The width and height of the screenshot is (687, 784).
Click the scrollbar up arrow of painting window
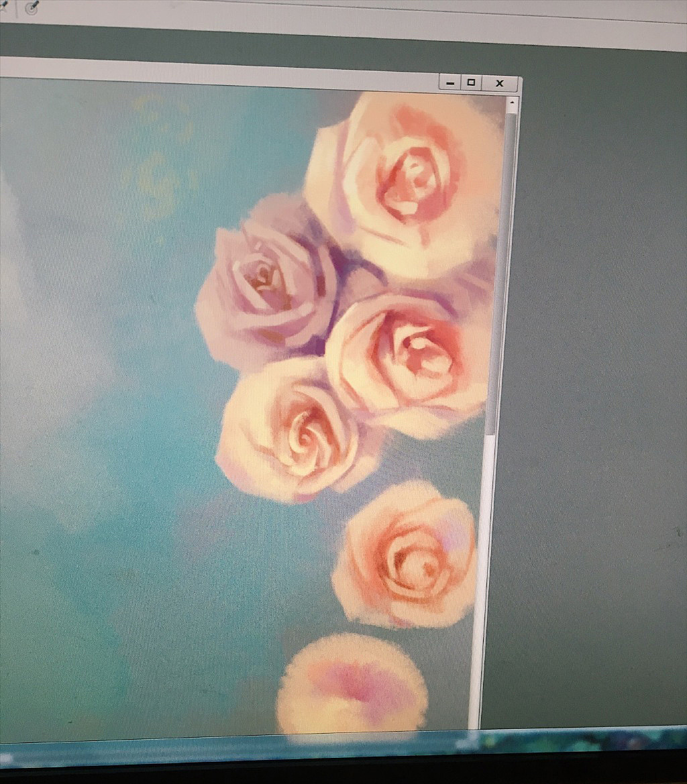click(512, 102)
